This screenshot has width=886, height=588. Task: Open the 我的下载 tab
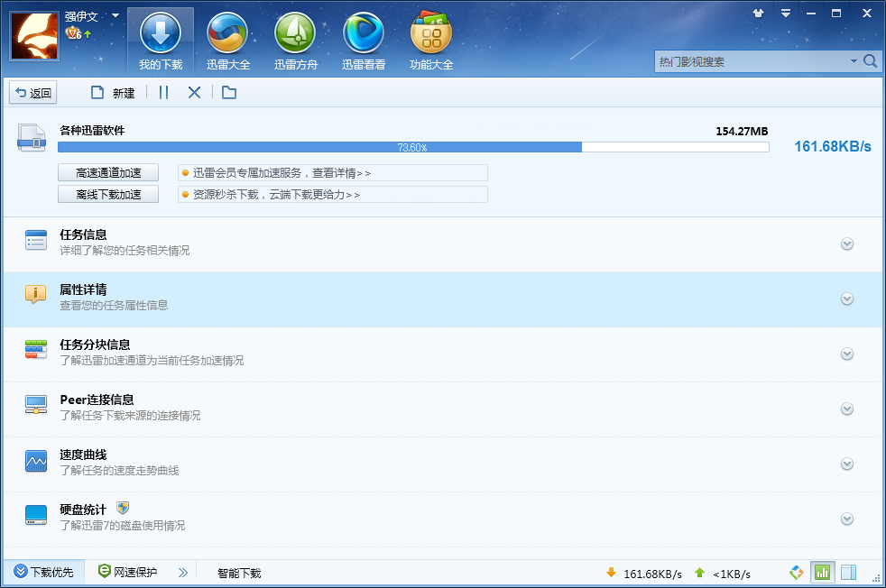point(161,41)
